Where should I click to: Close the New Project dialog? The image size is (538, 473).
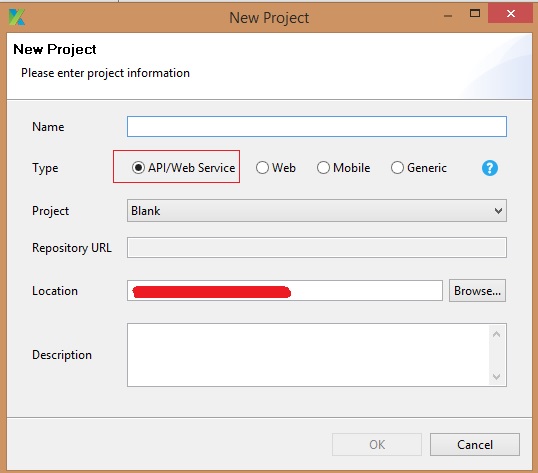click(511, 13)
